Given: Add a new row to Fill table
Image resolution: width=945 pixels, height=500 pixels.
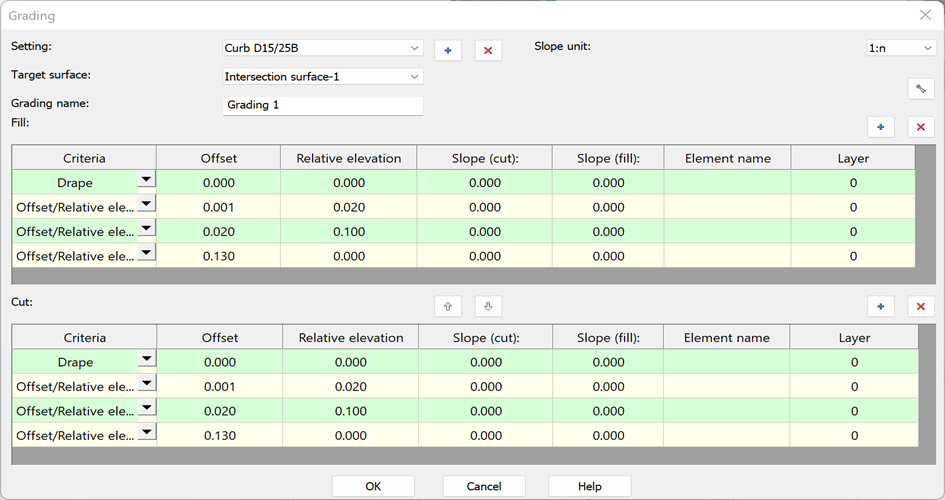Looking at the screenshot, I should coord(880,127).
